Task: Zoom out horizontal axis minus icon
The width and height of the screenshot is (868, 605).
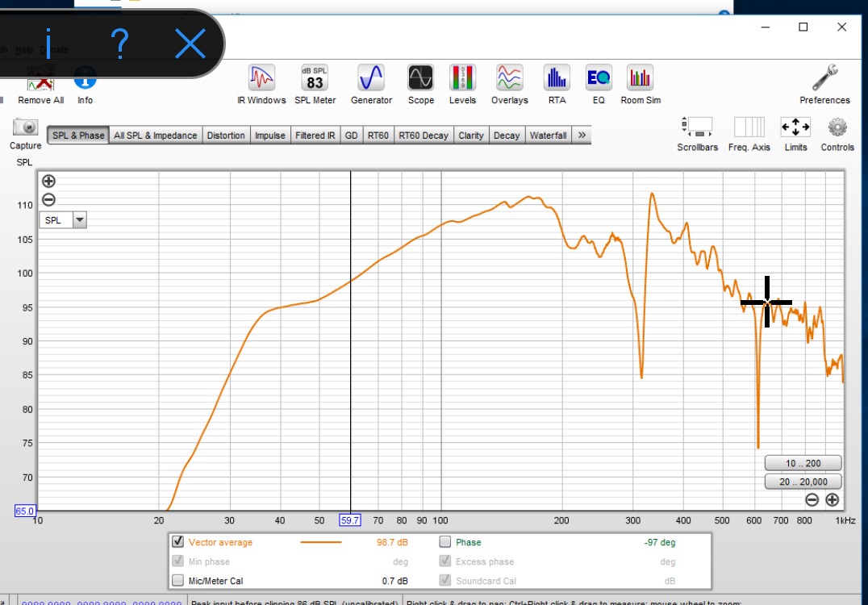Action: click(x=812, y=500)
